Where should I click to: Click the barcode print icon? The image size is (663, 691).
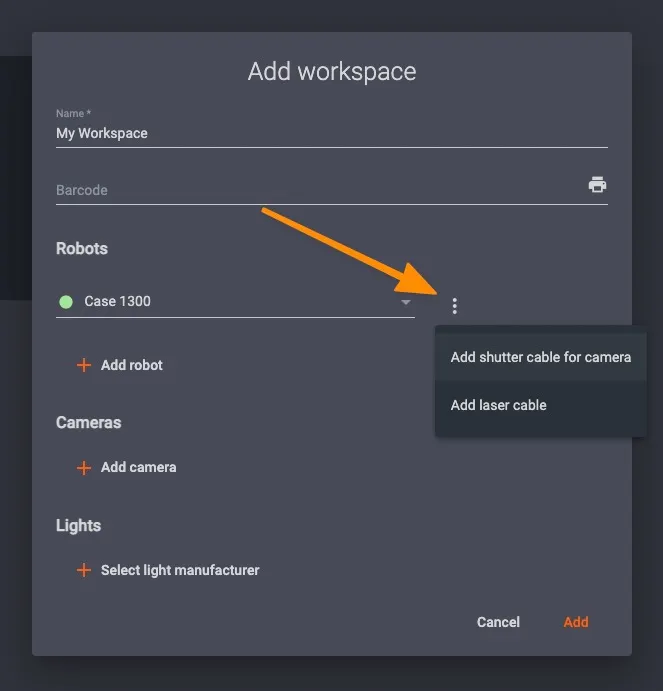(597, 184)
